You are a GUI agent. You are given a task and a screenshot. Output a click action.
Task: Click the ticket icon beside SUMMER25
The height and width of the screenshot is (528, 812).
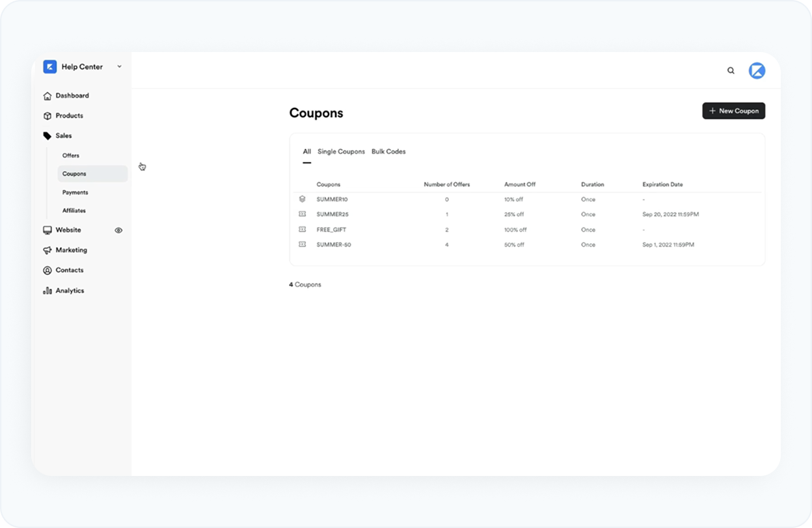[302, 214]
